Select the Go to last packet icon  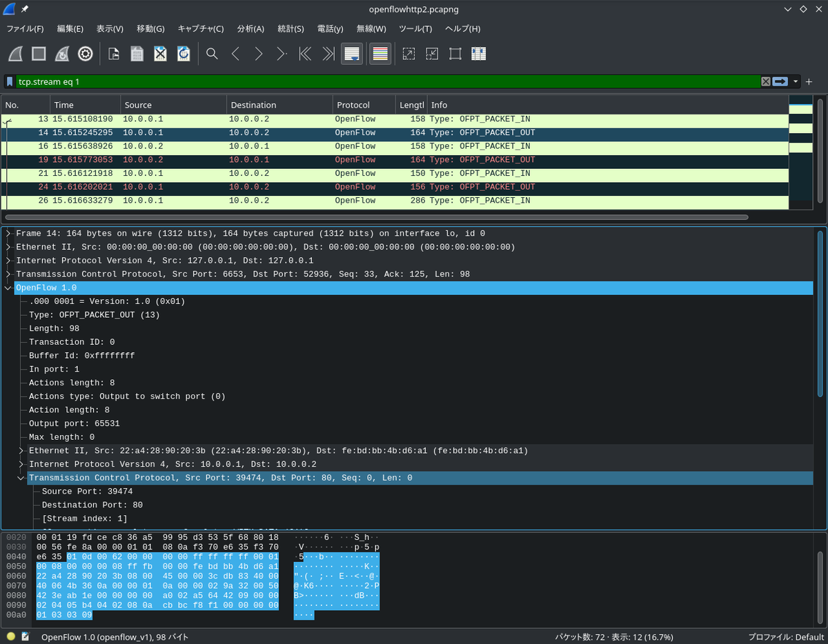click(x=328, y=53)
